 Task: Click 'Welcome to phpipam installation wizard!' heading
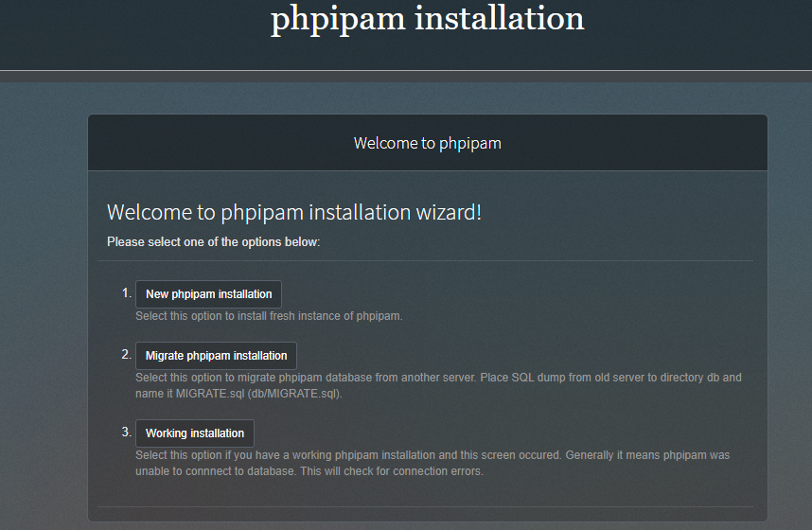pyautogui.click(x=294, y=212)
